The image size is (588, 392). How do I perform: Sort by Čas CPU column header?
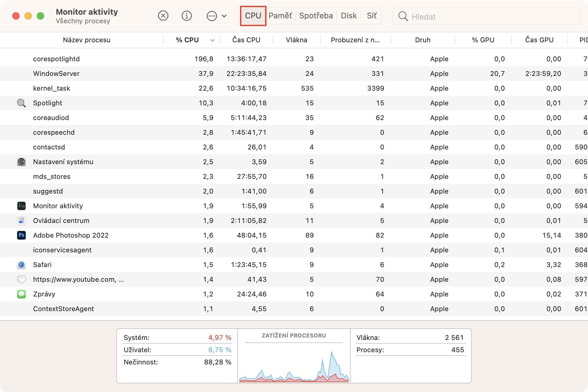[246, 40]
